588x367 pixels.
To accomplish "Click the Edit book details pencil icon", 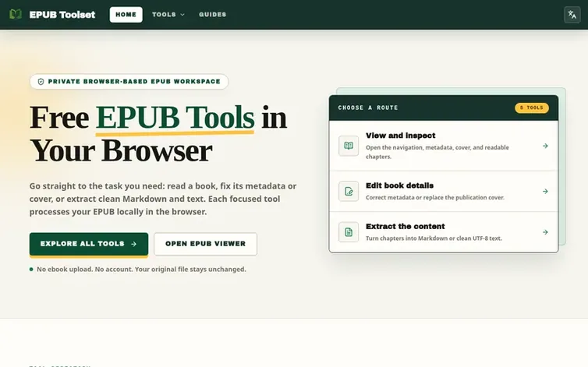I will tap(349, 191).
